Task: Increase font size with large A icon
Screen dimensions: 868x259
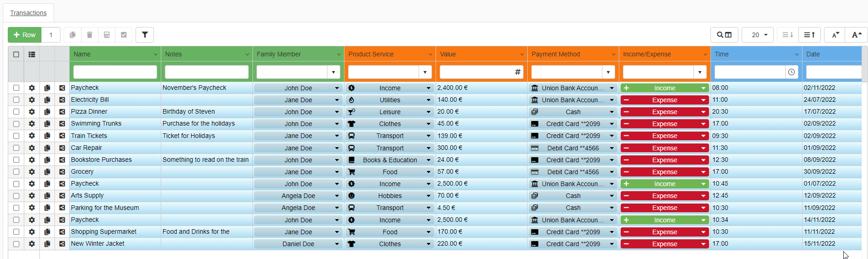Action: coord(856,35)
